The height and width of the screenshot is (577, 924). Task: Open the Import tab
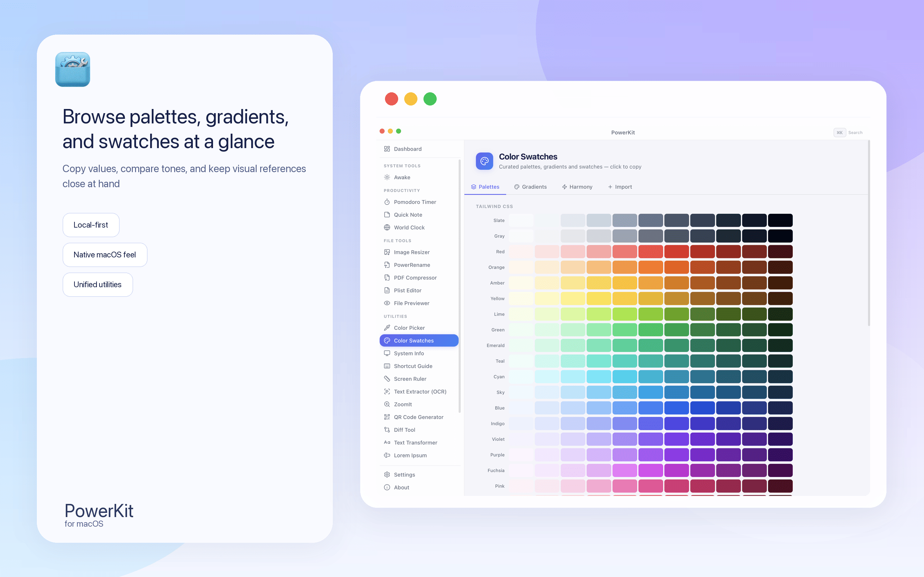click(x=620, y=187)
